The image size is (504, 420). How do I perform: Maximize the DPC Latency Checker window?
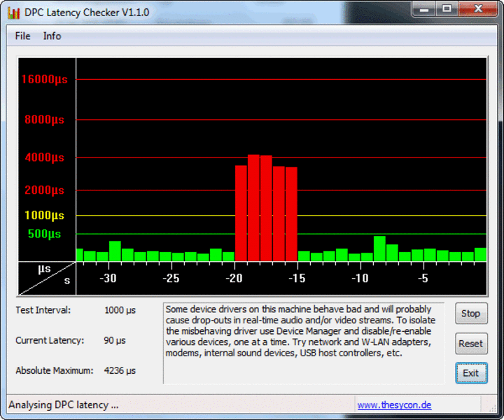tap(447, 9)
